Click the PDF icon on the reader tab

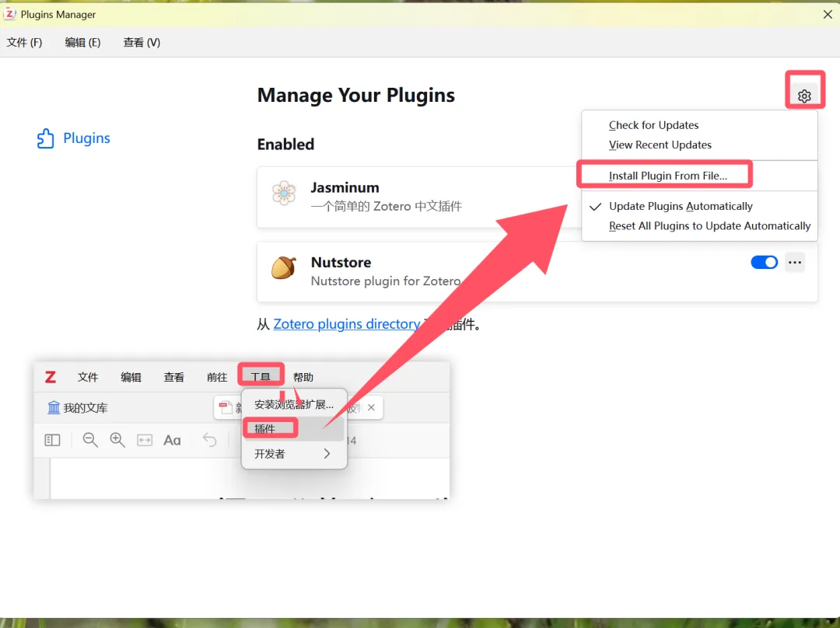pos(225,408)
